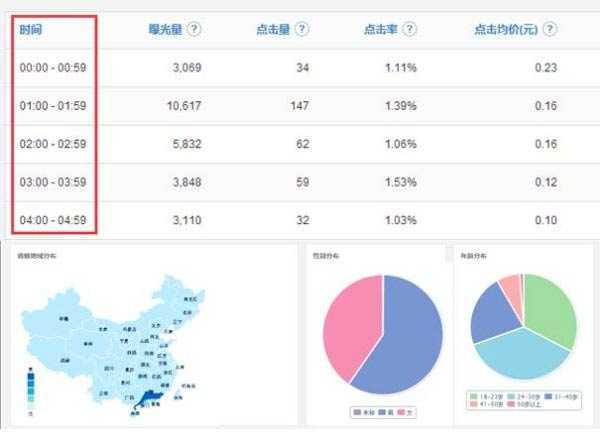
Task: Click the light blue 24-30岁 age slice
Action: (522, 356)
